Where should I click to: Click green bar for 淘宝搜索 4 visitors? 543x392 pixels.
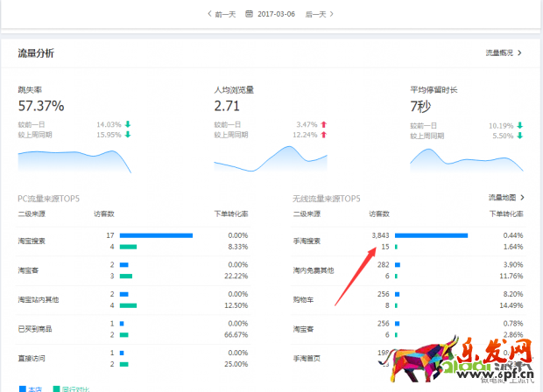pos(128,247)
